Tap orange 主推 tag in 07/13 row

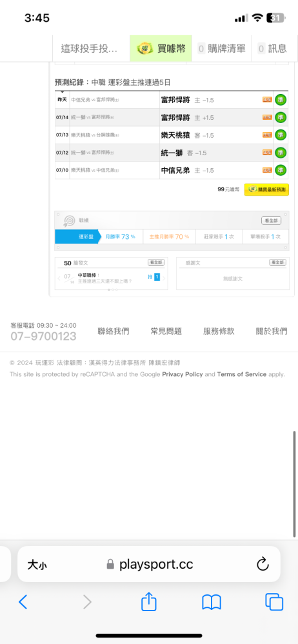tap(267, 135)
